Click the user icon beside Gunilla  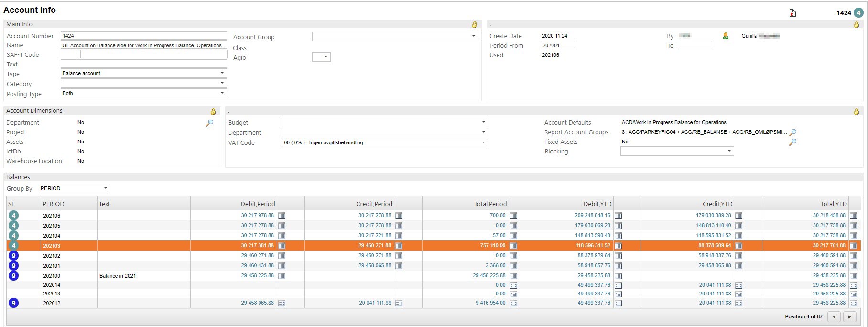tap(726, 36)
